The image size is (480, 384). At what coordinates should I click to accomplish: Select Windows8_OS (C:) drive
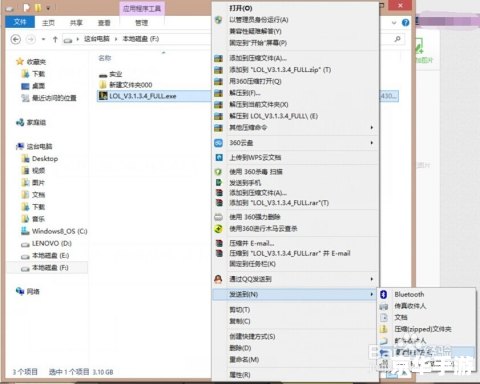[x=59, y=231]
